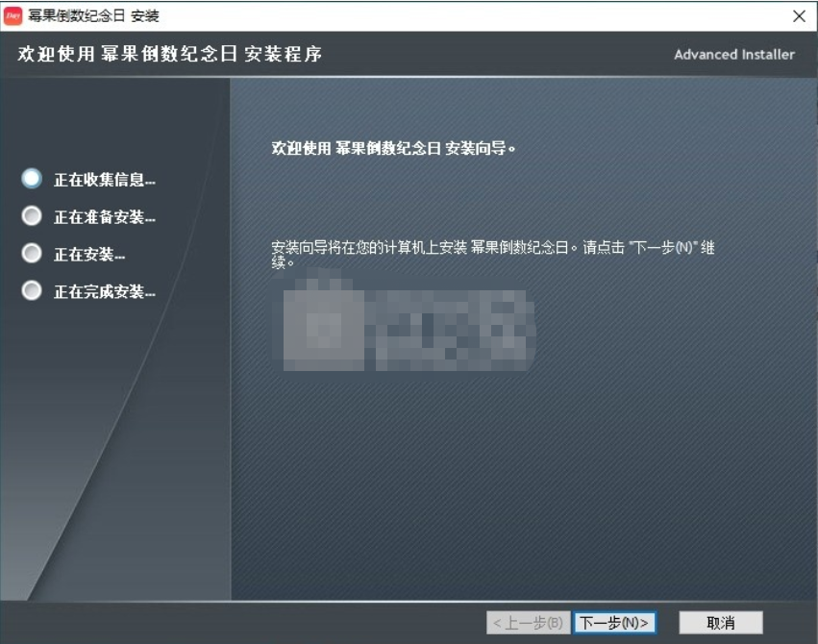
Task: Click the app icon in the title bar
Action: pos(12,15)
